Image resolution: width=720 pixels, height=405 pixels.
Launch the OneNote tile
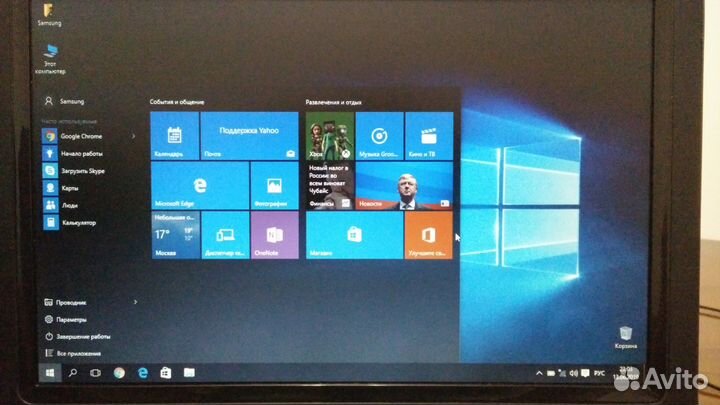pyautogui.click(x=275, y=235)
